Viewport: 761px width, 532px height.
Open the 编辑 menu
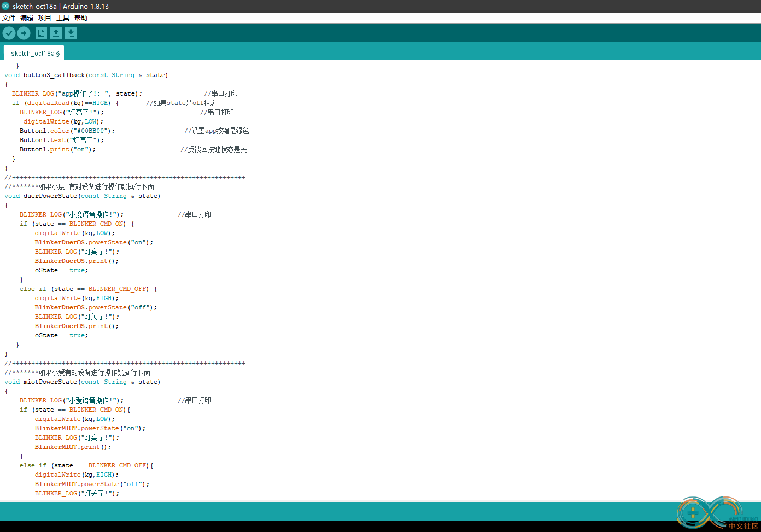point(27,18)
